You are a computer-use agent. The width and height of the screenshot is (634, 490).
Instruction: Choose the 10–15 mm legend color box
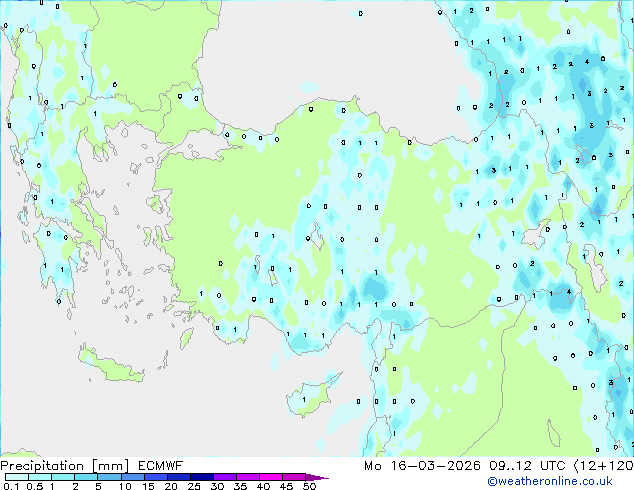point(133,477)
